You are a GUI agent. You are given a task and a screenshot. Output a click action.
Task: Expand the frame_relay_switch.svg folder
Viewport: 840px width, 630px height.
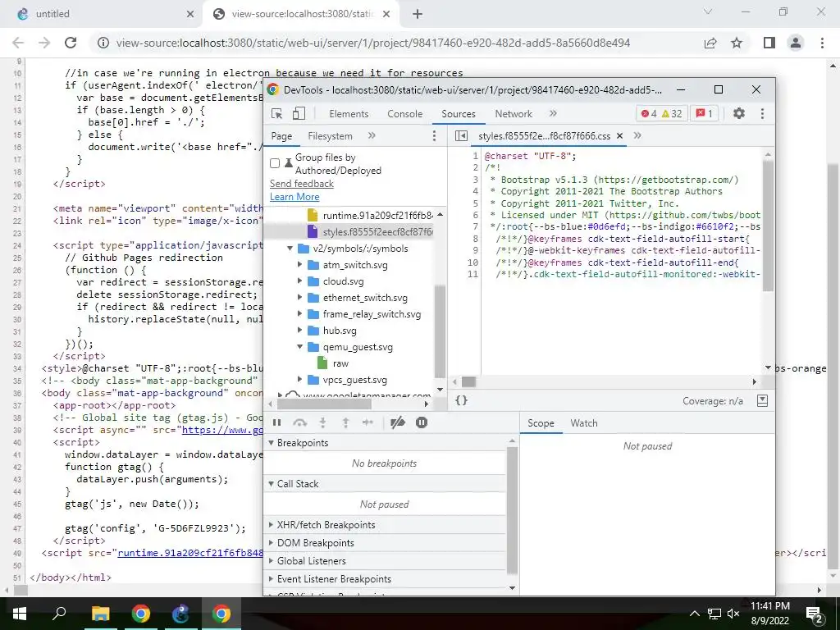pyautogui.click(x=300, y=314)
